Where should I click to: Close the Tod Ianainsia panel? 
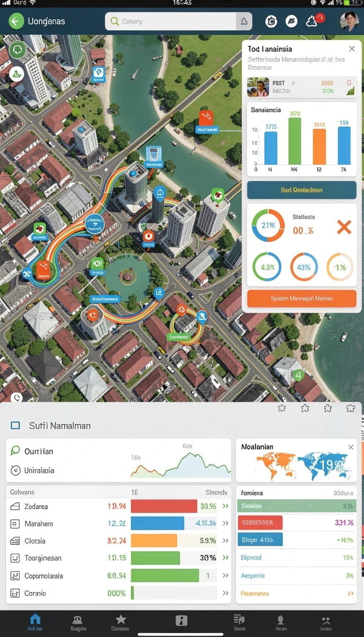[x=352, y=49]
